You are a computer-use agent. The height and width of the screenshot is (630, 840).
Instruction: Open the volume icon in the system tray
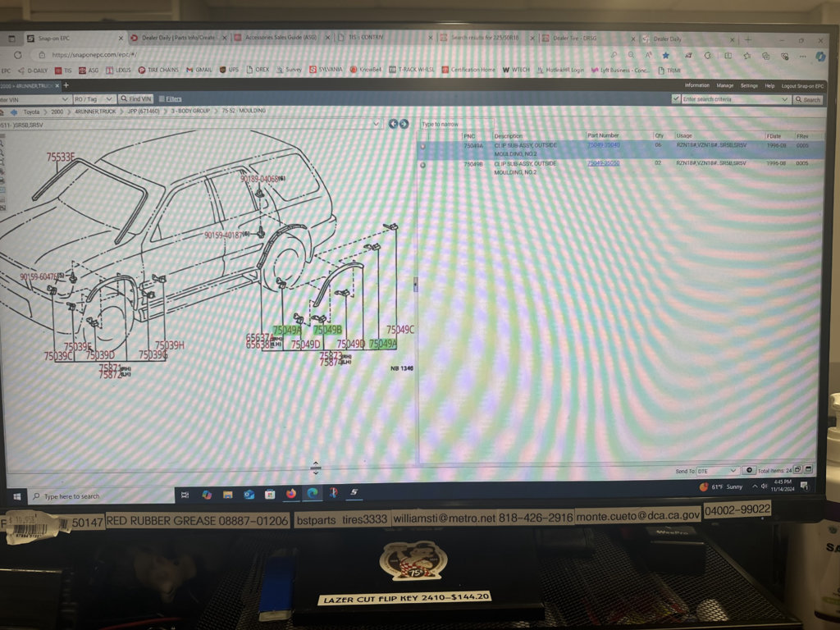point(764,486)
